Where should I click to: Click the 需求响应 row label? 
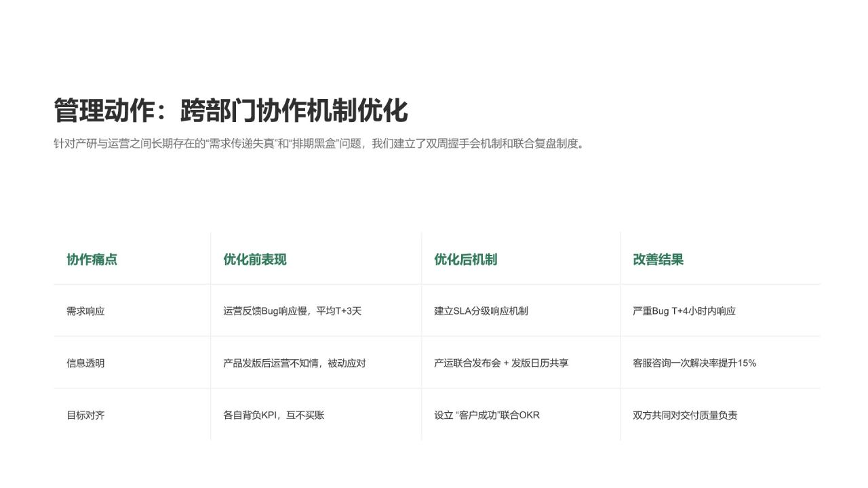click(x=85, y=311)
